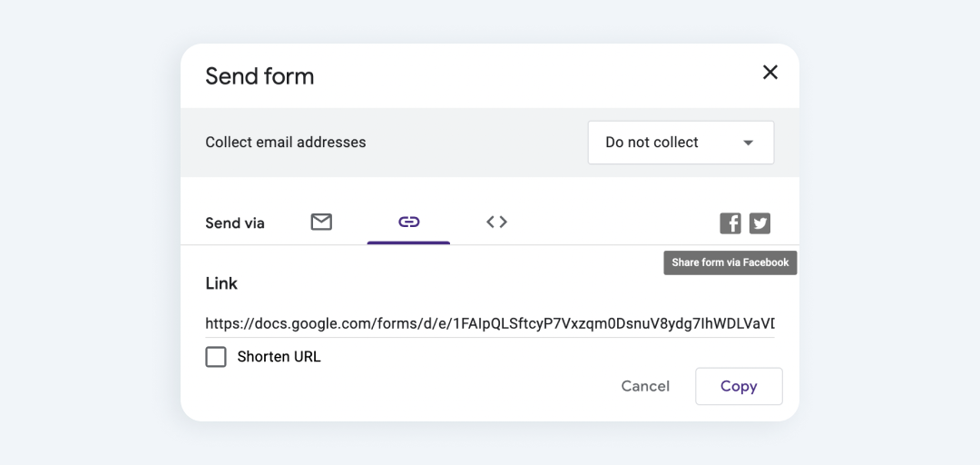Select the link icon tab
Screen dimensions: 980x465
409,222
